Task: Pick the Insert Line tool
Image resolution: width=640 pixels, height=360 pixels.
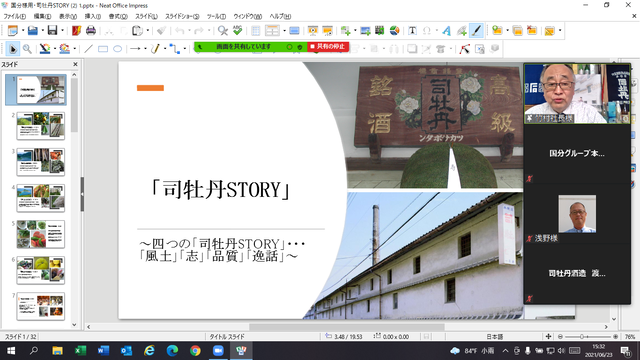Action: click(88, 49)
